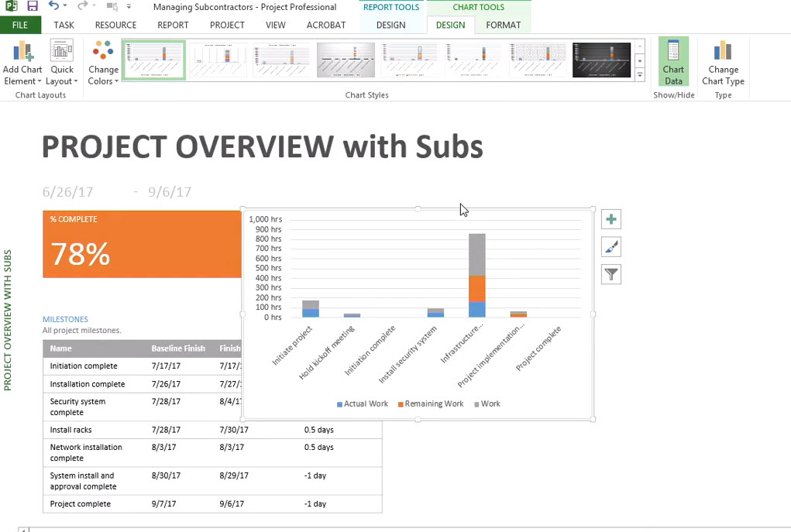This screenshot has height=532, width=791.
Task: Open the Change Colors palette
Action: pyautogui.click(x=103, y=63)
